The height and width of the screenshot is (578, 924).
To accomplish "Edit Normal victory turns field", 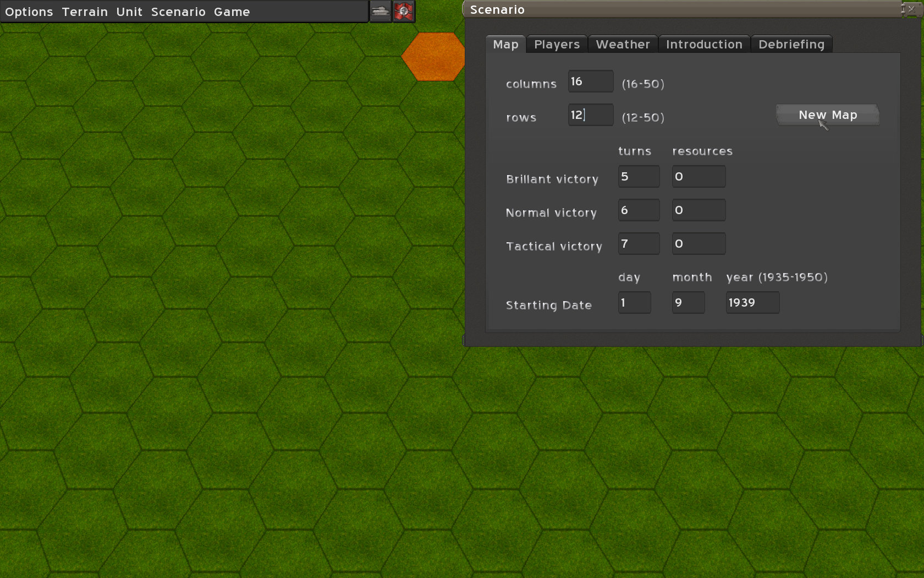I will (x=639, y=210).
